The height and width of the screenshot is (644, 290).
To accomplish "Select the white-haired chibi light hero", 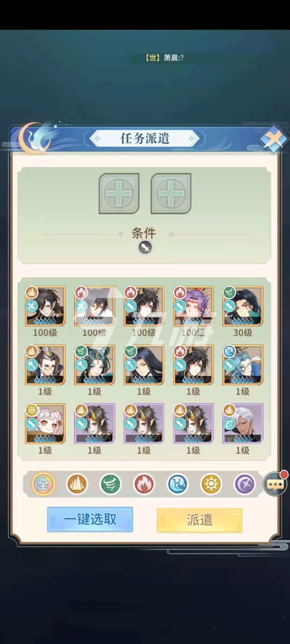I will coord(45,424).
